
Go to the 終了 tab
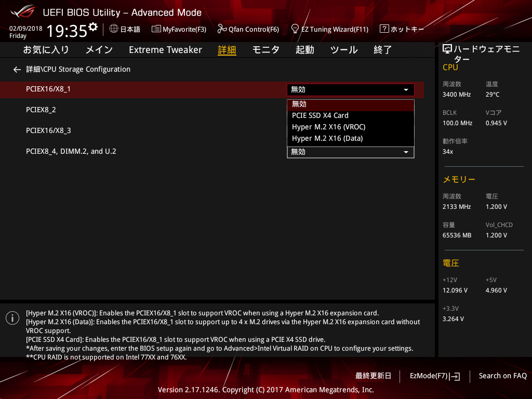pyautogui.click(x=383, y=50)
